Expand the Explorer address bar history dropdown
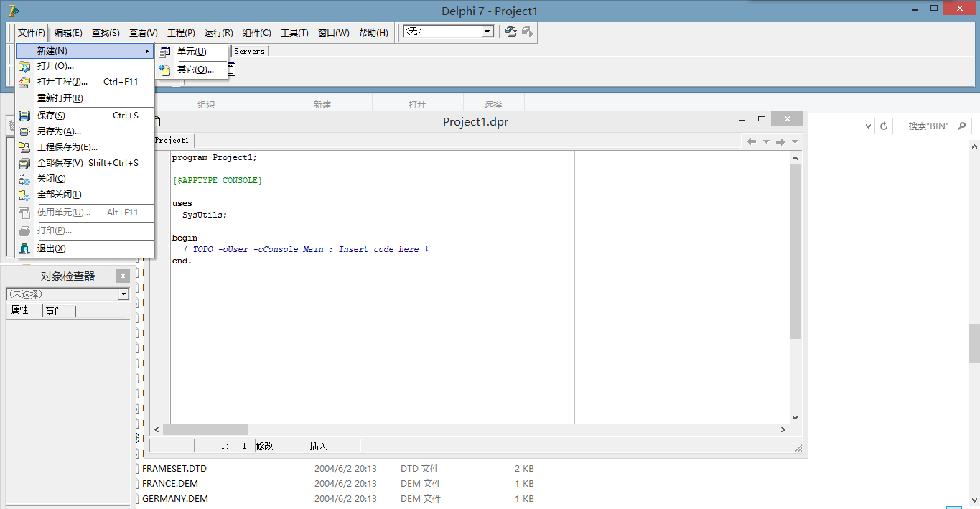The width and height of the screenshot is (980, 509). pos(868,126)
